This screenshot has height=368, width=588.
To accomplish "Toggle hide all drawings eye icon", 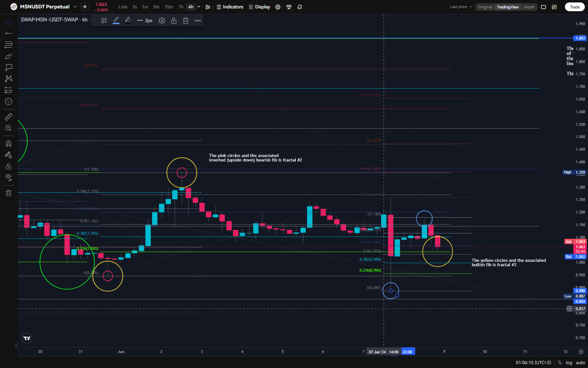I will click(9, 177).
